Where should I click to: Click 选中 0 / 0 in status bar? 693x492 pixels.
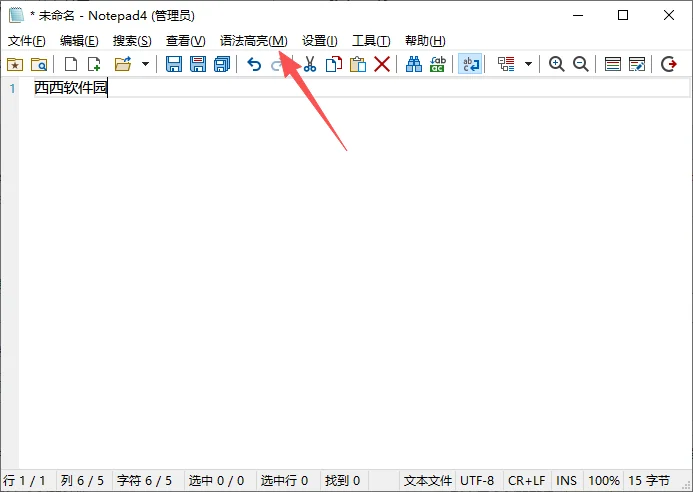coord(216,481)
